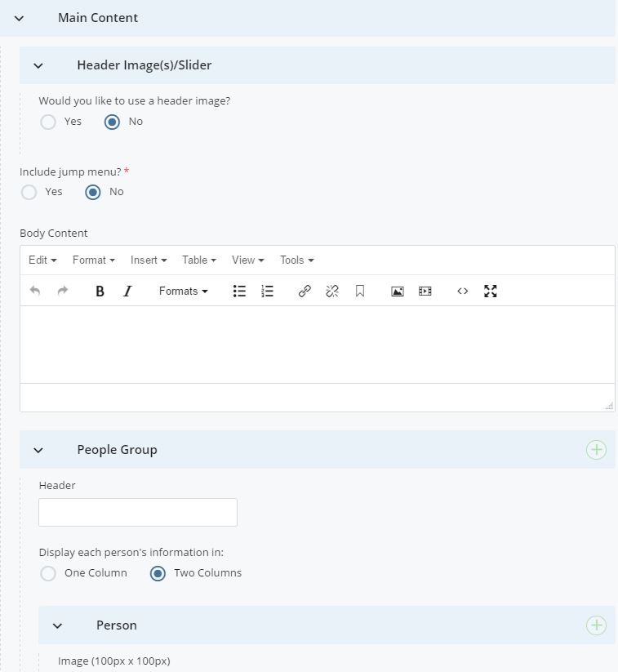Click the insert link icon

(305, 291)
